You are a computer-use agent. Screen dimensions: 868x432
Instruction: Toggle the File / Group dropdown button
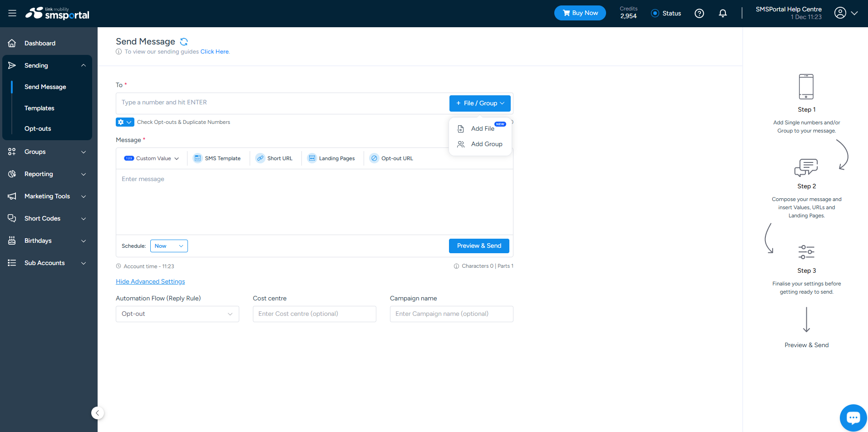point(480,103)
